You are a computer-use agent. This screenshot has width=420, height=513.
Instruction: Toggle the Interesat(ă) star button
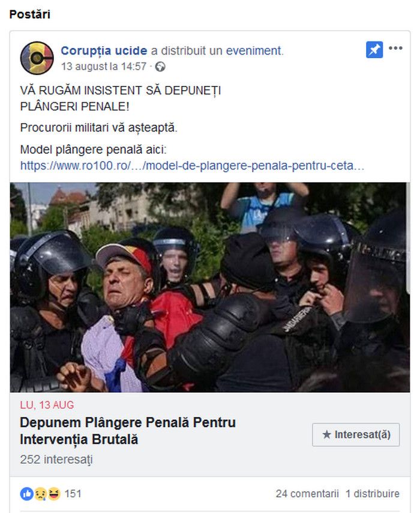click(x=356, y=434)
